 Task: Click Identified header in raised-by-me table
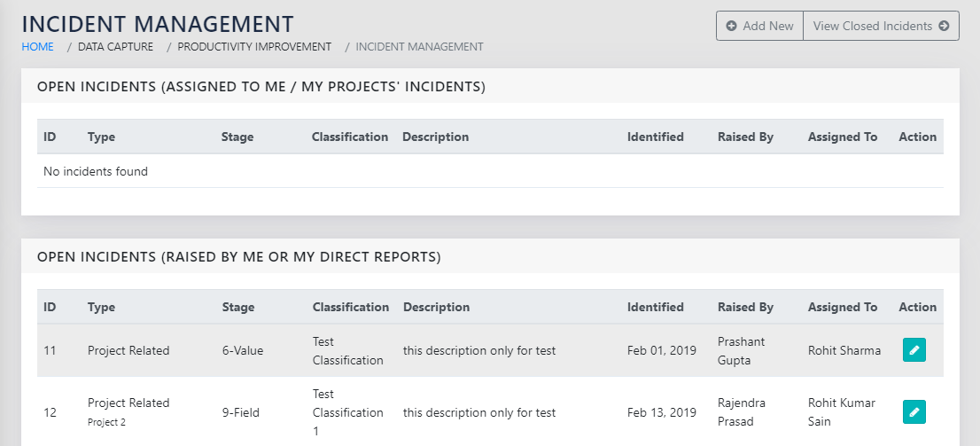[x=655, y=307]
